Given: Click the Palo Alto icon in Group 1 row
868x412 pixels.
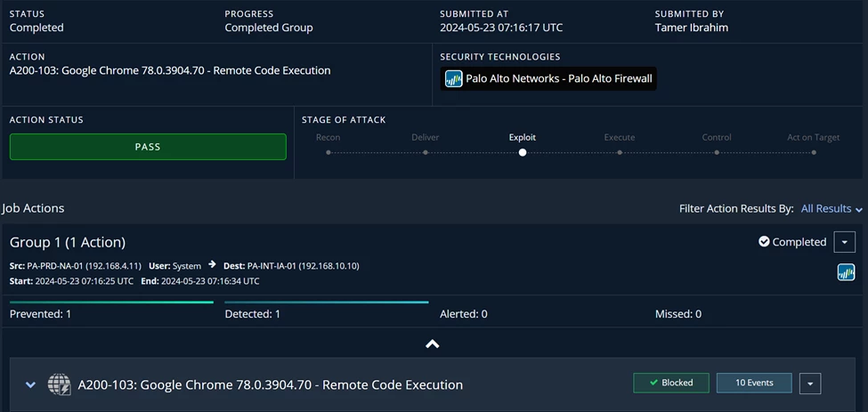Looking at the screenshot, I should click(x=846, y=272).
